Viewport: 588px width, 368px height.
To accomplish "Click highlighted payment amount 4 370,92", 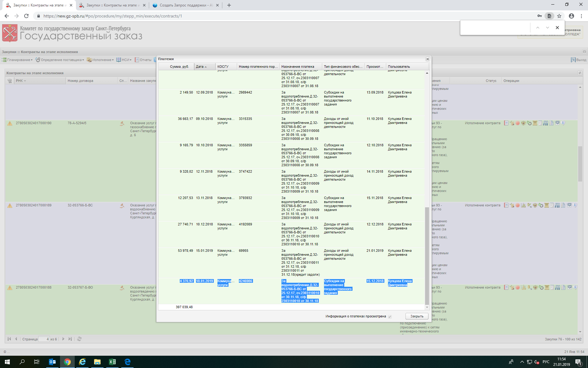I will click(x=187, y=281).
